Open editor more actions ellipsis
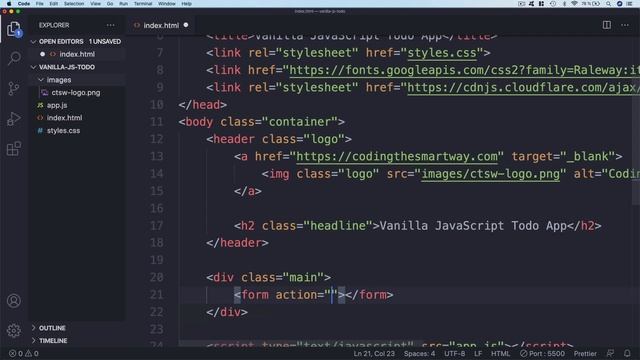Screen dimensions: 640x360 [x=624, y=25]
